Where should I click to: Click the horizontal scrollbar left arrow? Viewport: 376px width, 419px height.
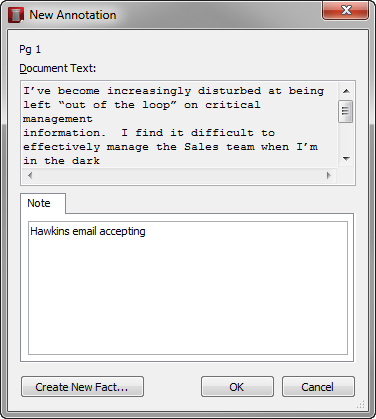30,175
